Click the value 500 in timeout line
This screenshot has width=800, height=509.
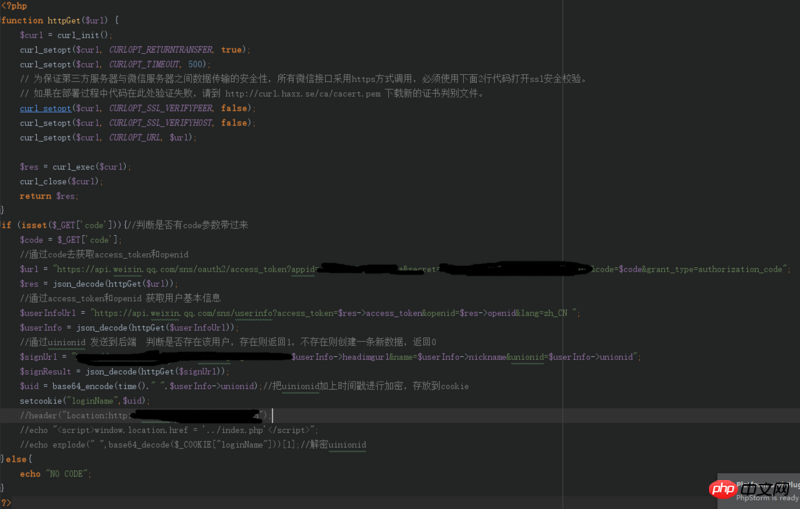195,64
